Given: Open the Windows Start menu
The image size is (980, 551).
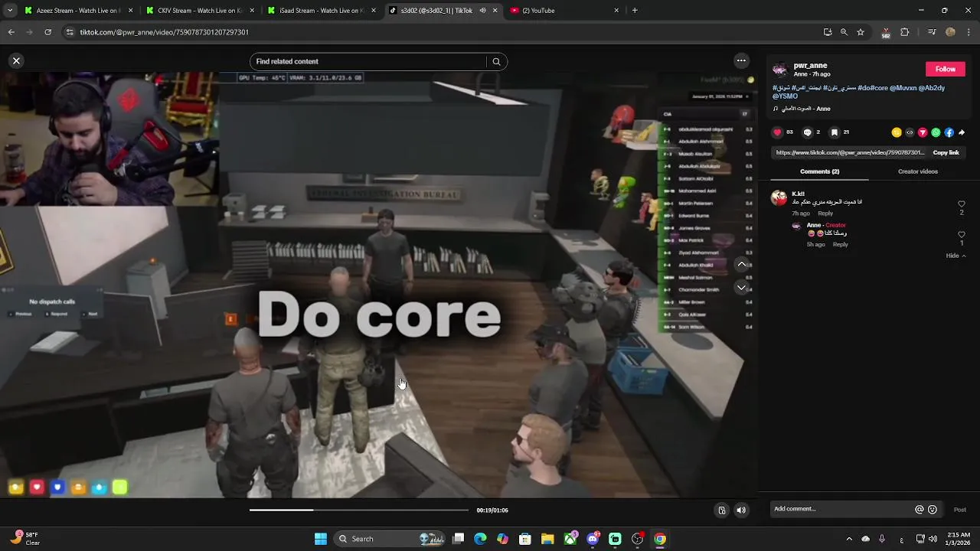Looking at the screenshot, I should [321, 539].
